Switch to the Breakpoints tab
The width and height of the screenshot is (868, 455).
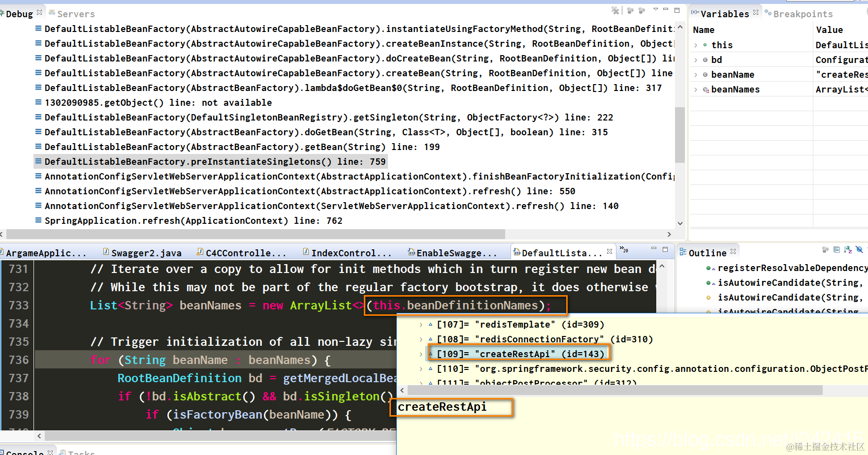coord(798,14)
